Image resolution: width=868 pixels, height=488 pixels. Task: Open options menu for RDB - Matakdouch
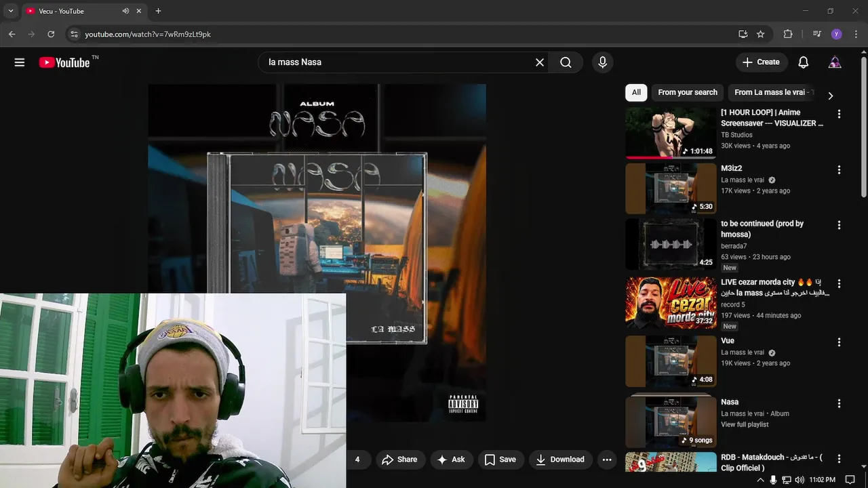click(839, 459)
